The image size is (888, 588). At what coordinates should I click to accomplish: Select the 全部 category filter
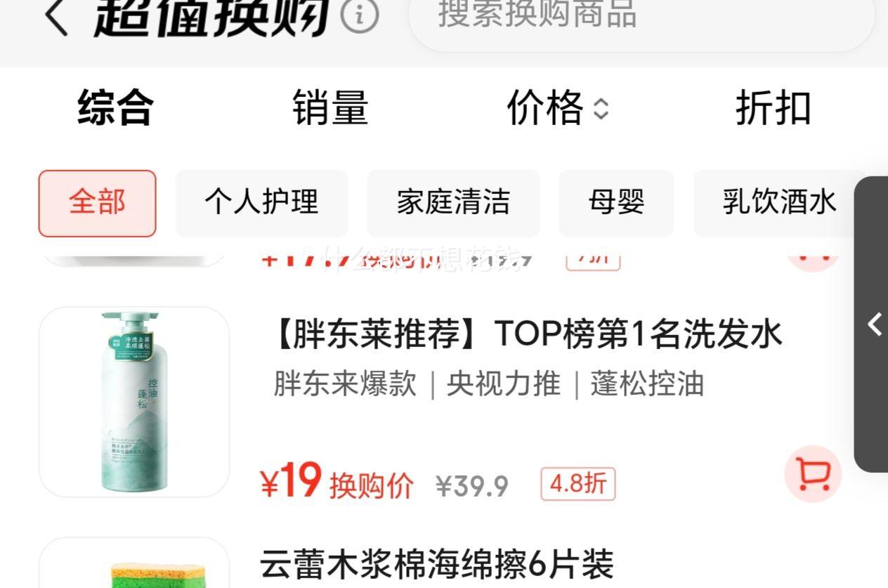click(x=97, y=203)
